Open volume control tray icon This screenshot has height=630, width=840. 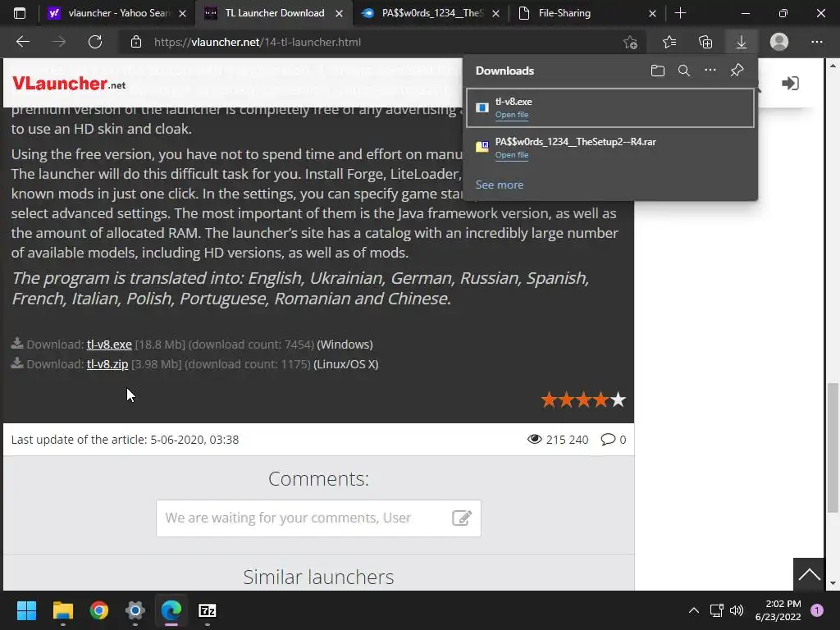pyautogui.click(x=737, y=610)
